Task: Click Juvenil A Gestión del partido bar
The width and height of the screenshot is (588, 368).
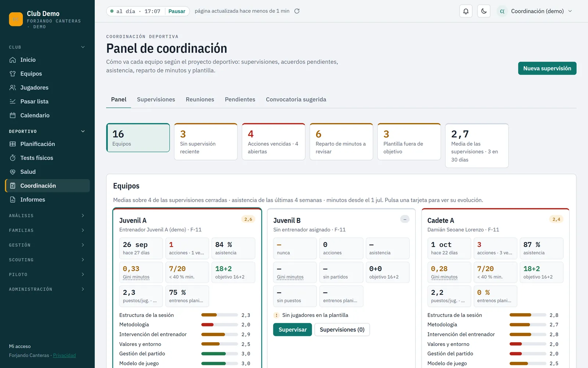Action: click(219, 354)
